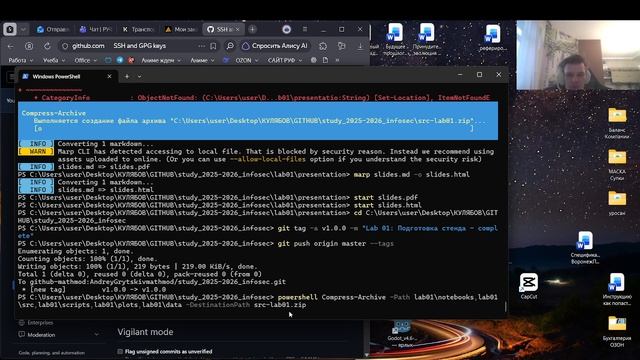The image size is (640, 360).
Task: Open the Telegram bookmark icon
Action: coord(120,60)
